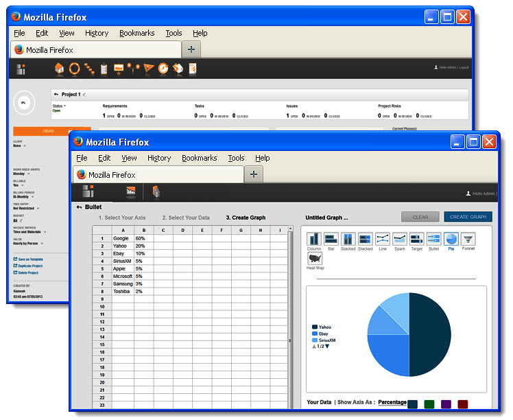The image size is (513, 420).
Task: Open the Invoice Method Time and Materials dropdown
Action: 29,232
